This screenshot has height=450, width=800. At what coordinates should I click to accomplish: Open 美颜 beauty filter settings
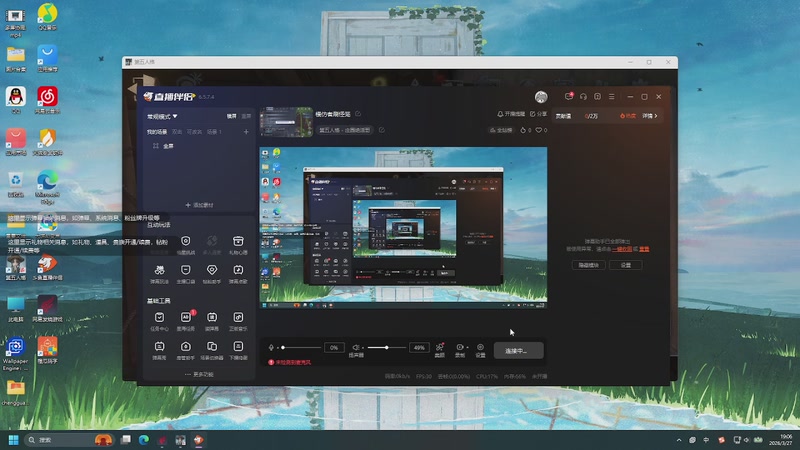(x=439, y=350)
